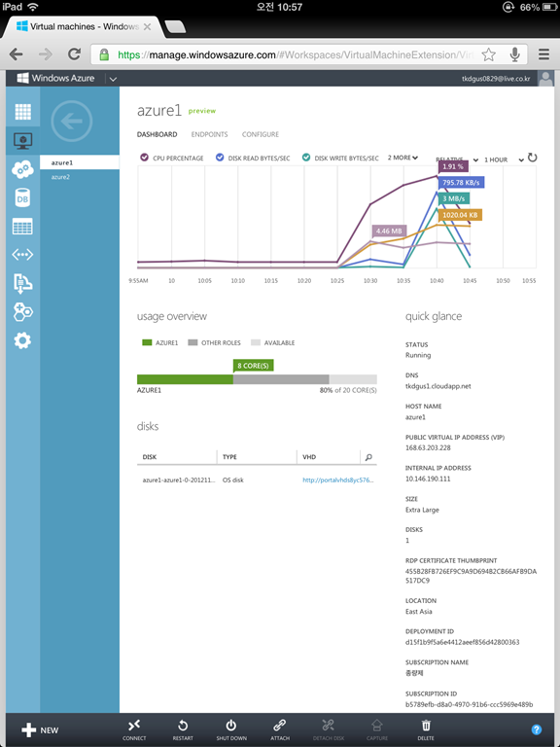Shut down the virtual machine
This screenshot has height=747, width=560.
[231, 729]
